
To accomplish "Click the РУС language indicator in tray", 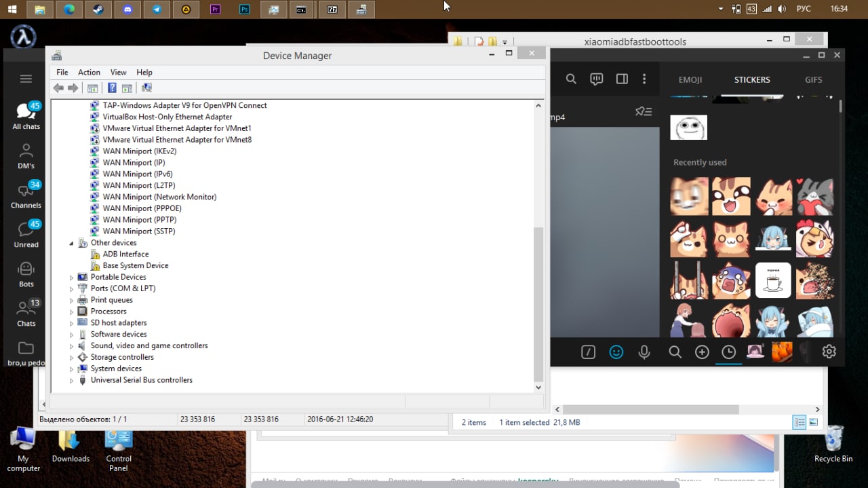I will (803, 9).
